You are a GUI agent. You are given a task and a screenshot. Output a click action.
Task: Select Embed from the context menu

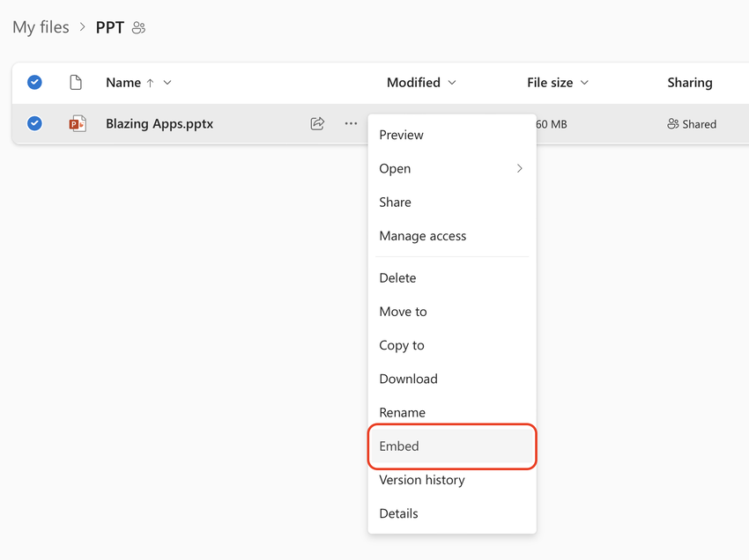coord(398,446)
